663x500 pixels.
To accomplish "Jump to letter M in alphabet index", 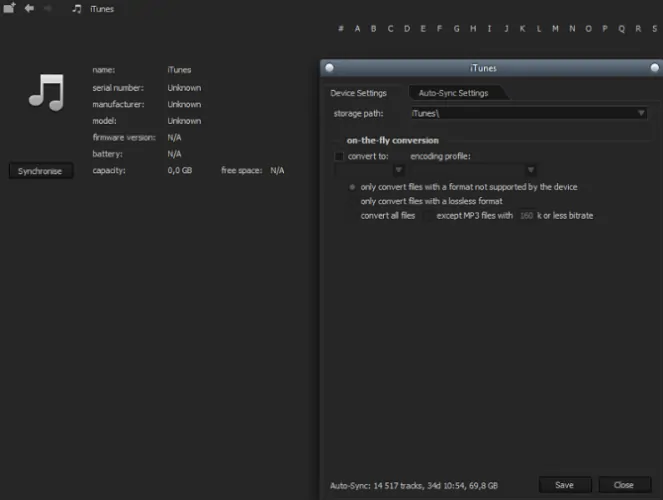I will pos(555,29).
